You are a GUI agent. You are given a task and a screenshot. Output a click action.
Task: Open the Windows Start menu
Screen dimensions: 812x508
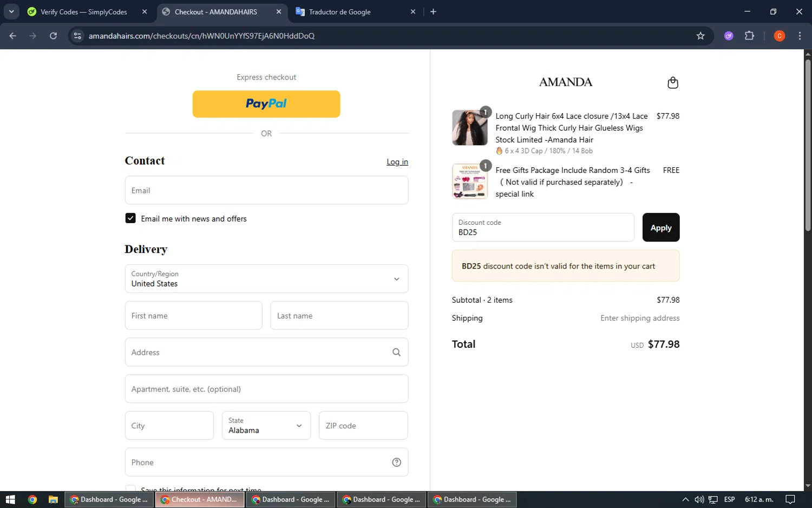tap(10, 499)
